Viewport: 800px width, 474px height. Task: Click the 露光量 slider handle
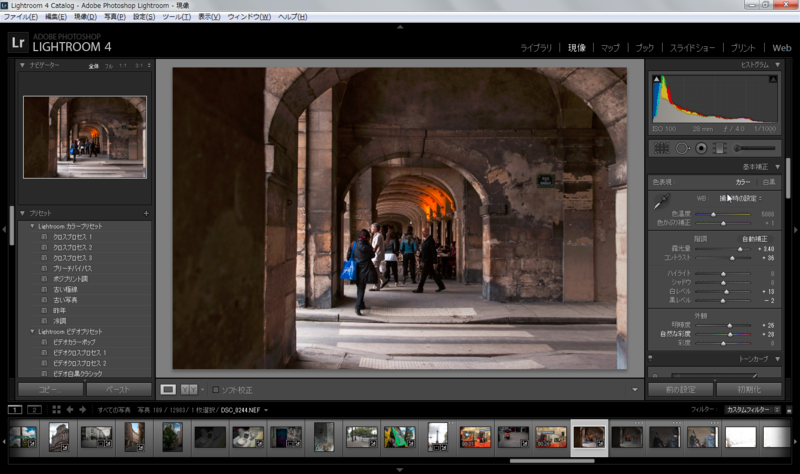click(740, 249)
